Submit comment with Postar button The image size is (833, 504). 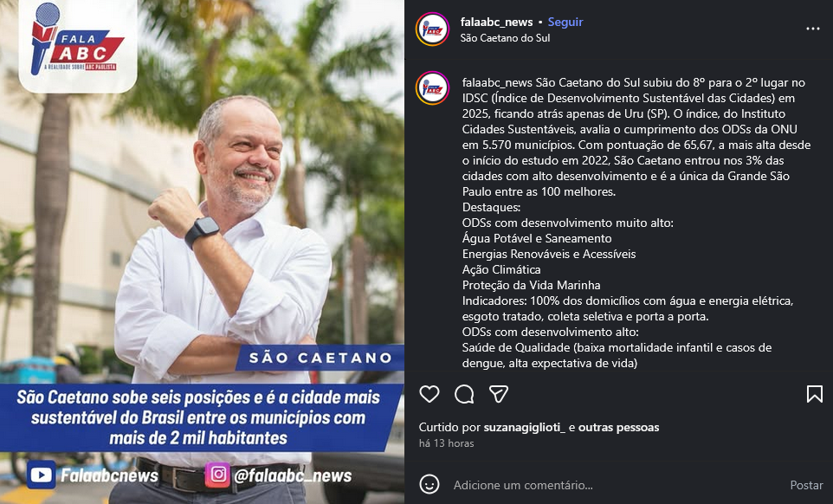tap(806, 485)
